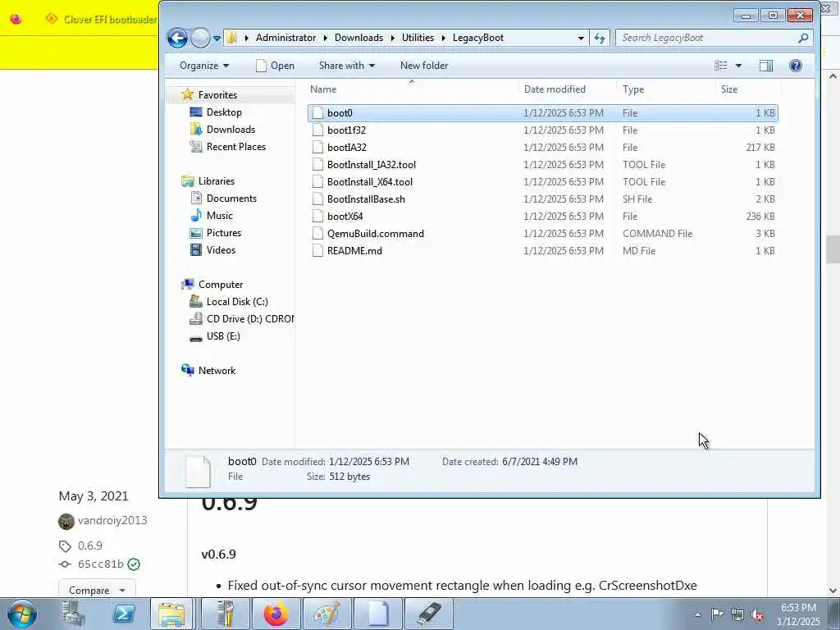Open Desktop in navigation pane
The image size is (840, 630).
click(x=224, y=112)
